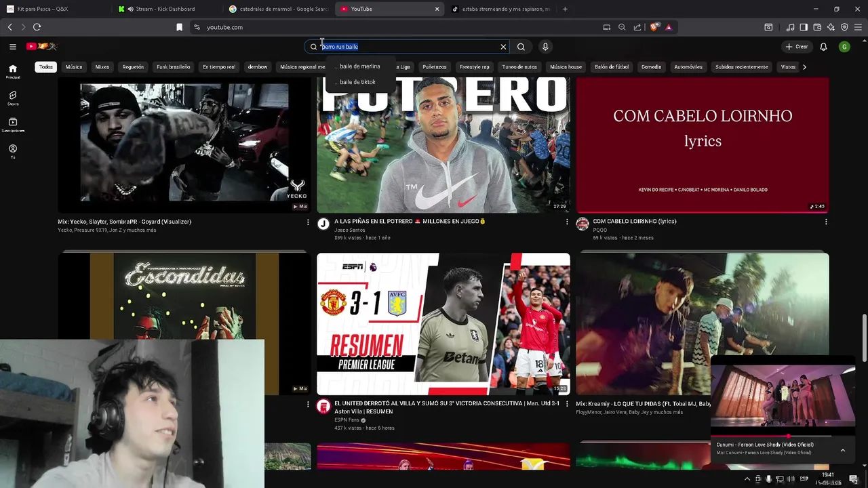Mute the Kick Dashboard tab audio icon
This screenshot has height=488, width=868.
(x=130, y=9)
